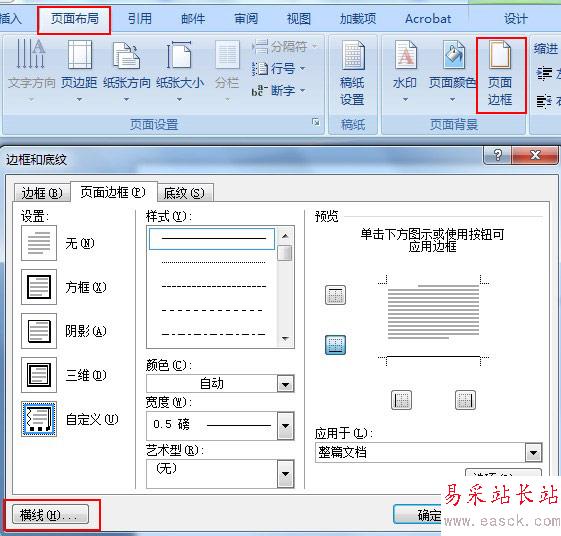561x536 pixels.
Task: Click style list scroll up arrow
Action: coord(285,236)
